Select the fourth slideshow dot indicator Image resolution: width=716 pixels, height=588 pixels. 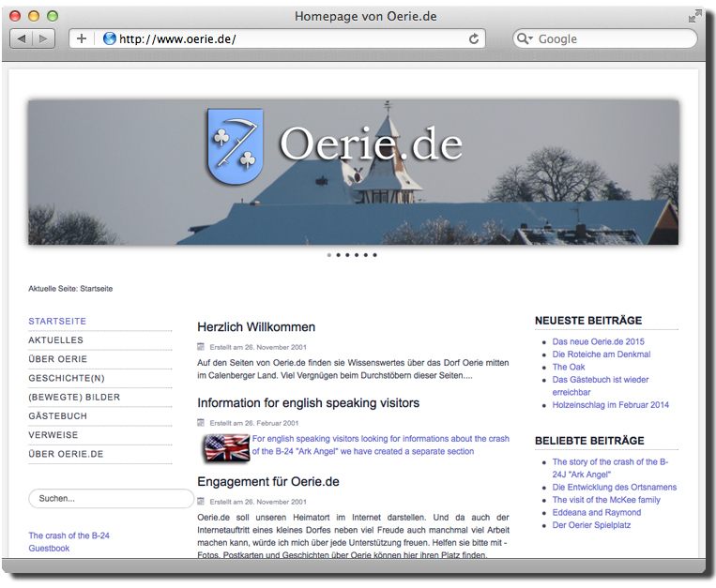(x=357, y=255)
